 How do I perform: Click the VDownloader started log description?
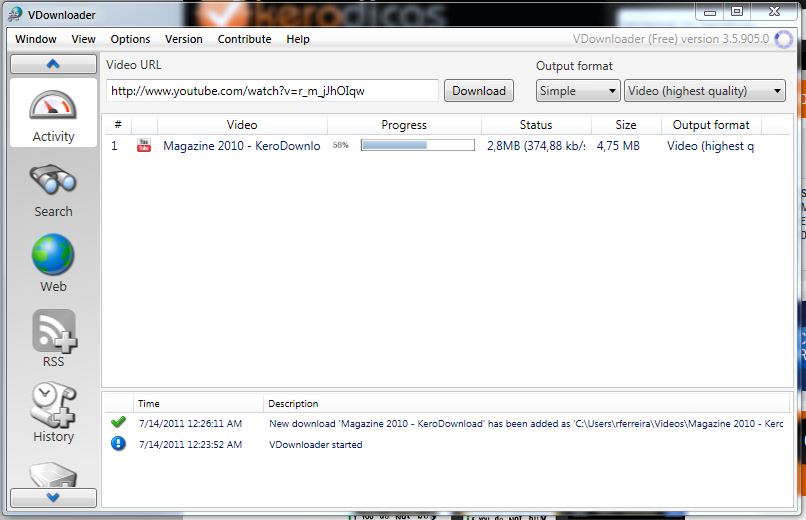click(316, 444)
